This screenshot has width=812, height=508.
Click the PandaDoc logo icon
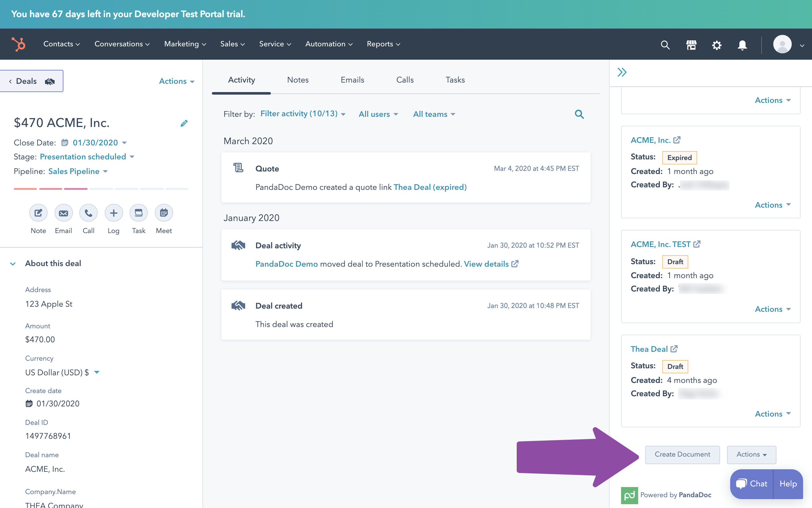point(630,495)
